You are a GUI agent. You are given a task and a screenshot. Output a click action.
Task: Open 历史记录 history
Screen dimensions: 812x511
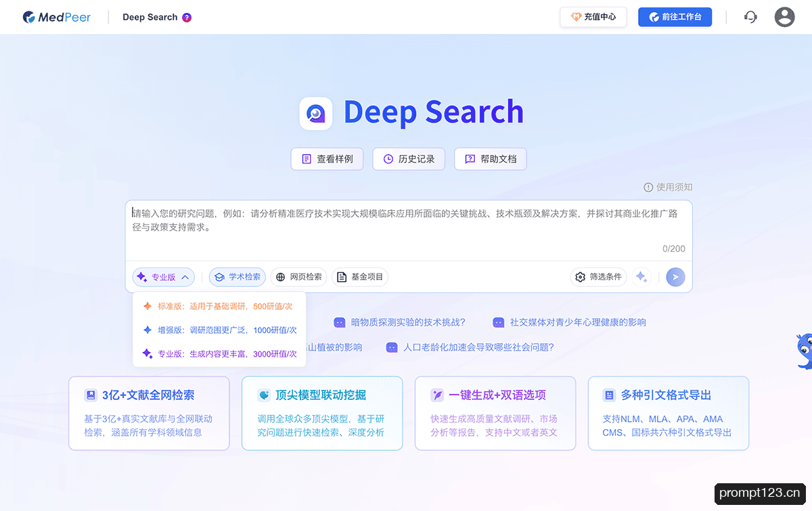click(x=409, y=159)
